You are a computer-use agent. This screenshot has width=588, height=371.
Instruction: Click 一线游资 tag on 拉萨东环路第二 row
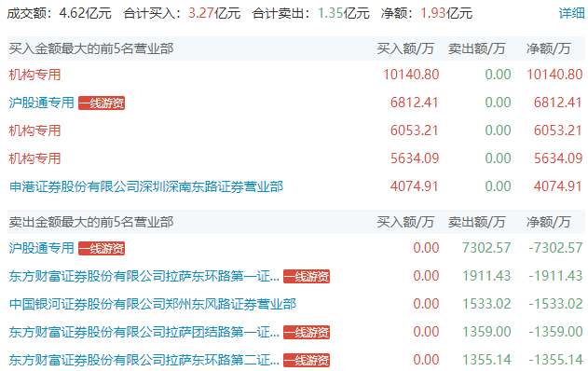pos(307,360)
